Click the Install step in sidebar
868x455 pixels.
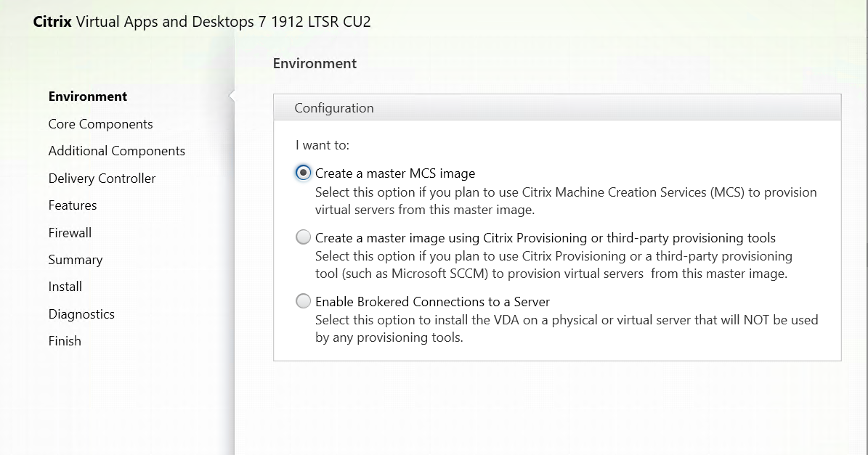point(65,287)
